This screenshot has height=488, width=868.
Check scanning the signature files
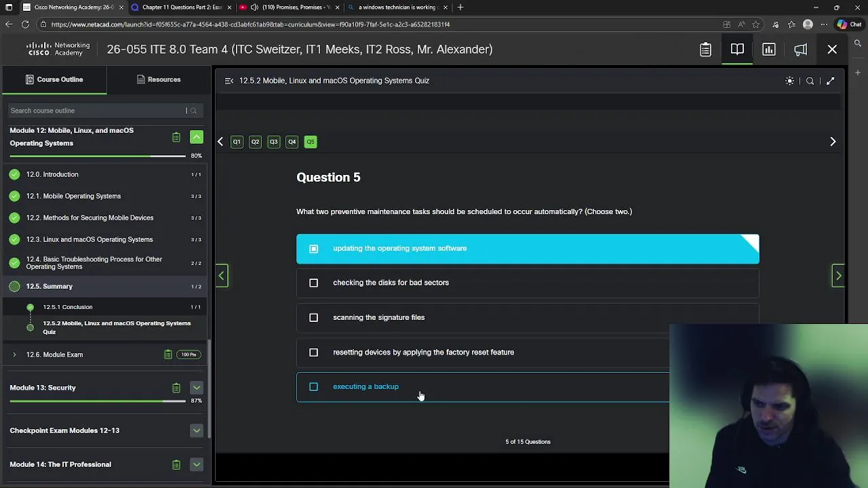point(313,317)
